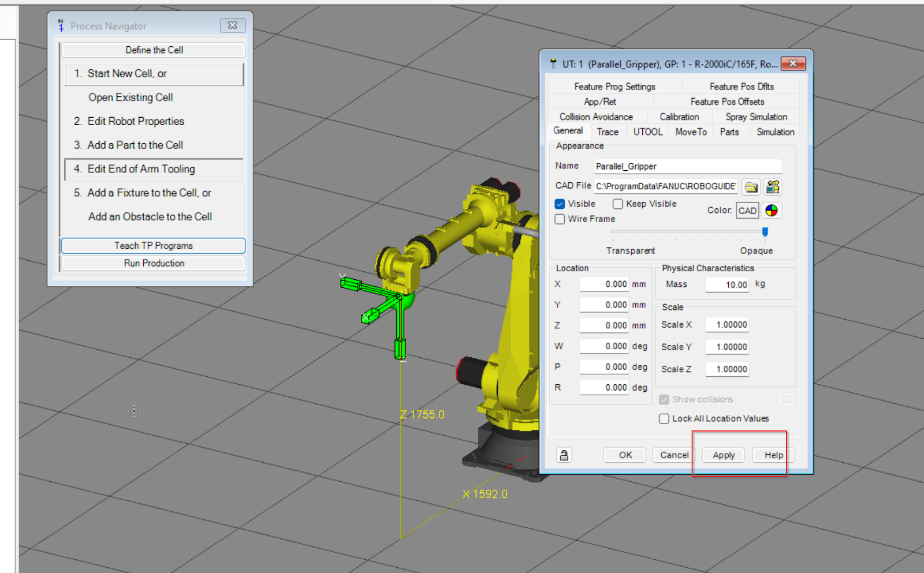The height and width of the screenshot is (573, 924).
Task: Click the Process Navigator title icon
Action: (61, 26)
